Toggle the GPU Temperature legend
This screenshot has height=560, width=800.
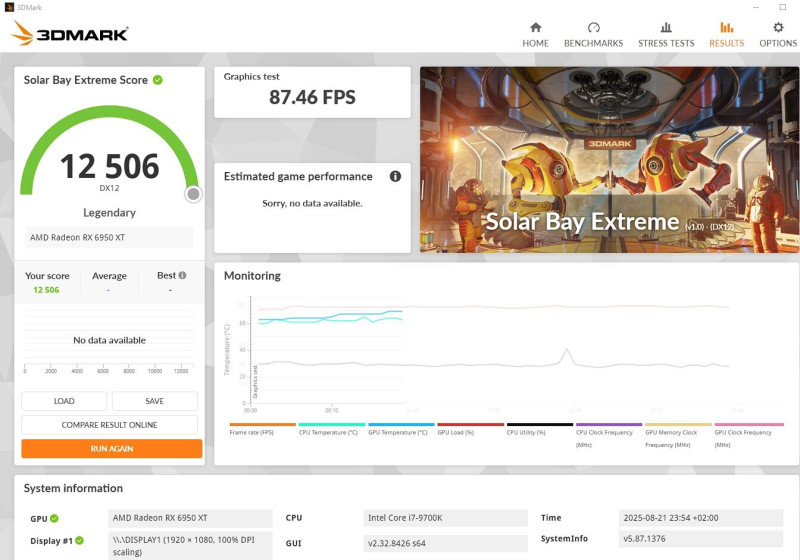pyautogui.click(x=401, y=429)
